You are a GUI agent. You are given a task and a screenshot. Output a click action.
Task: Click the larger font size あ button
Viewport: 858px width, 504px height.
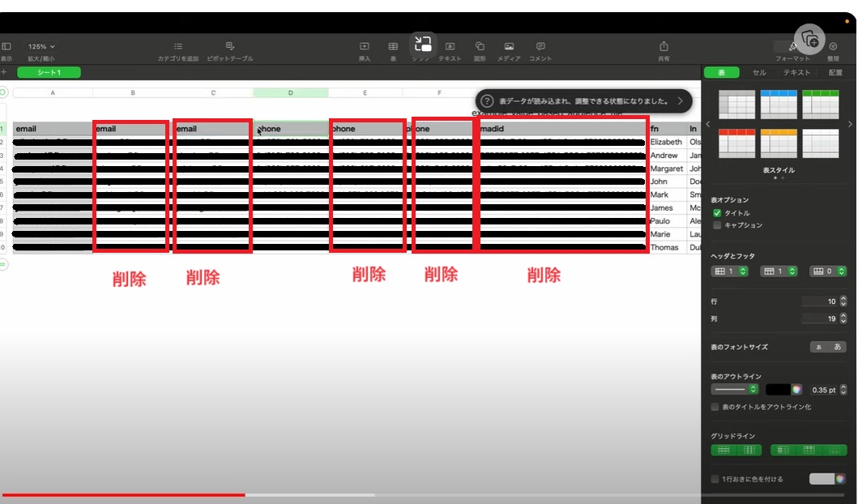click(x=838, y=347)
